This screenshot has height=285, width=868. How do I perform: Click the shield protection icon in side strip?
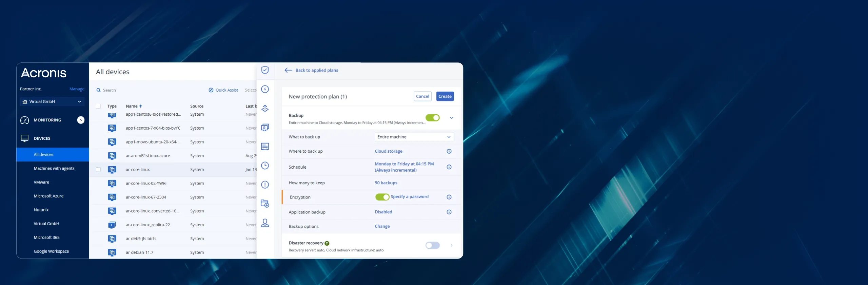pos(265,70)
